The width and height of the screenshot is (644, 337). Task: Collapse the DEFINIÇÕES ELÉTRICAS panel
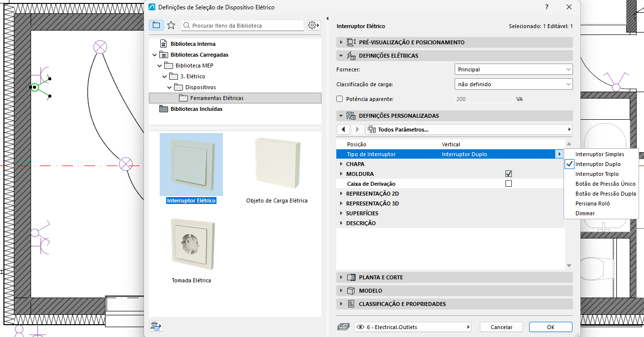pyautogui.click(x=454, y=56)
